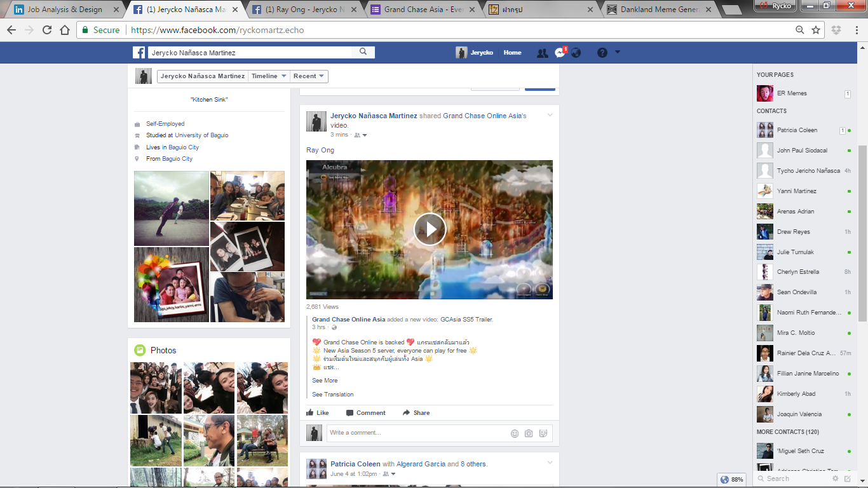Viewport: 868px width, 488px height.
Task: Expand post text with See More
Action: 325,381
